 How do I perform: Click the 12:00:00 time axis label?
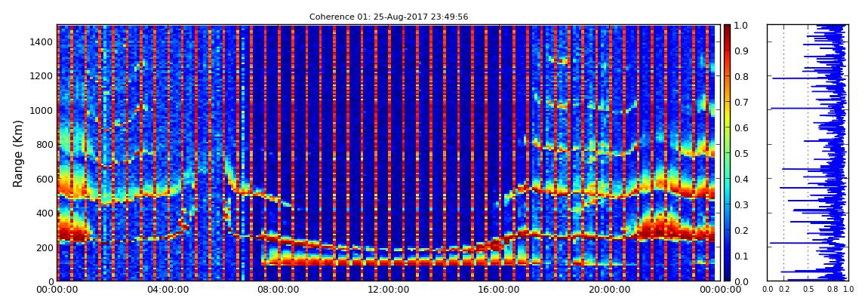[x=387, y=290]
